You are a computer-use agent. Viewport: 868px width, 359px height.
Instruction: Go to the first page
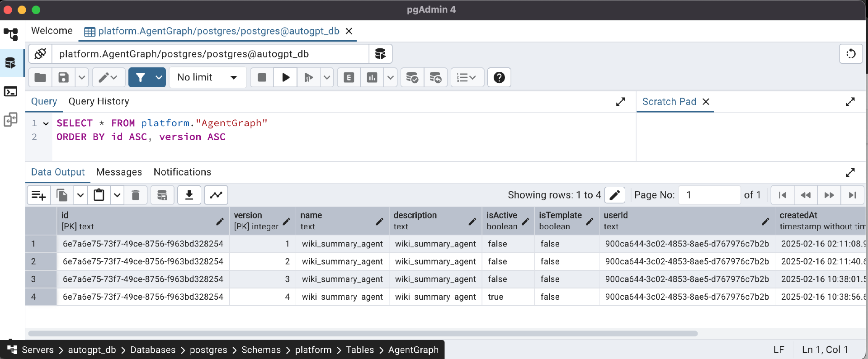[x=782, y=195]
